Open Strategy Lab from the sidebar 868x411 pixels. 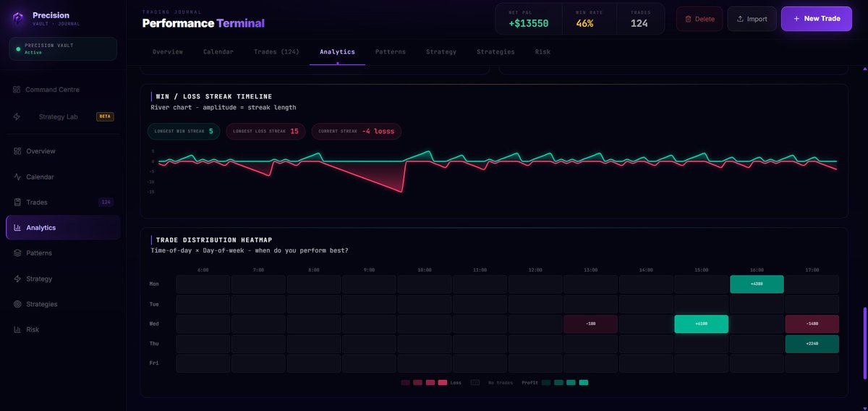tap(63, 116)
